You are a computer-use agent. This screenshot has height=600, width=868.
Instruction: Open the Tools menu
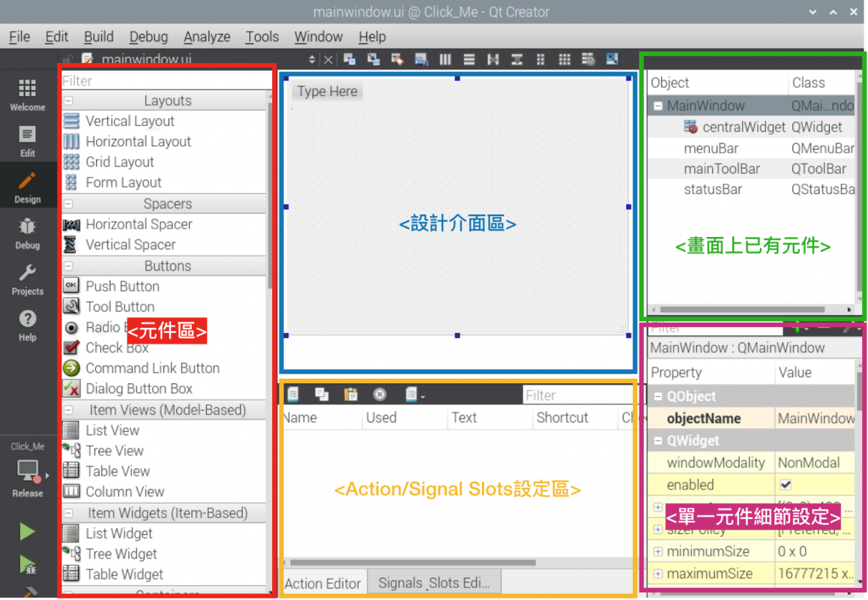pos(262,36)
